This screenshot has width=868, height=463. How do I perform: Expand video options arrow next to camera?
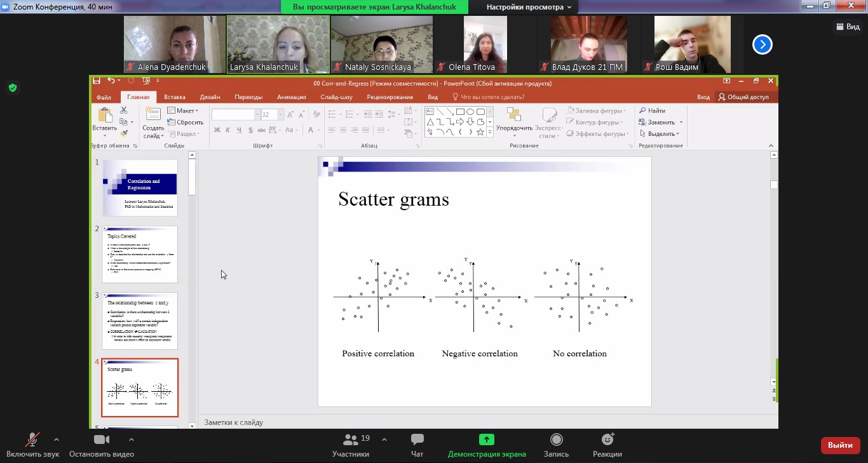pyautogui.click(x=132, y=439)
